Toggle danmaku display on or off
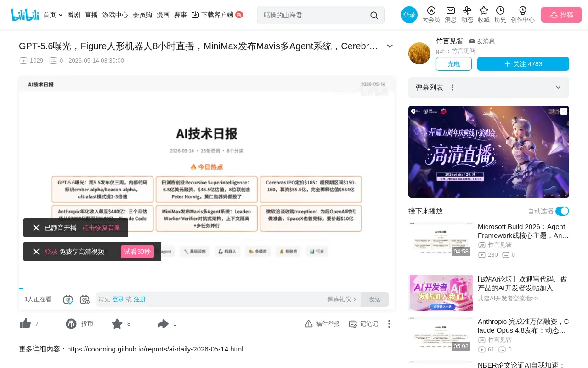The height and width of the screenshot is (368, 588). point(68,299)
